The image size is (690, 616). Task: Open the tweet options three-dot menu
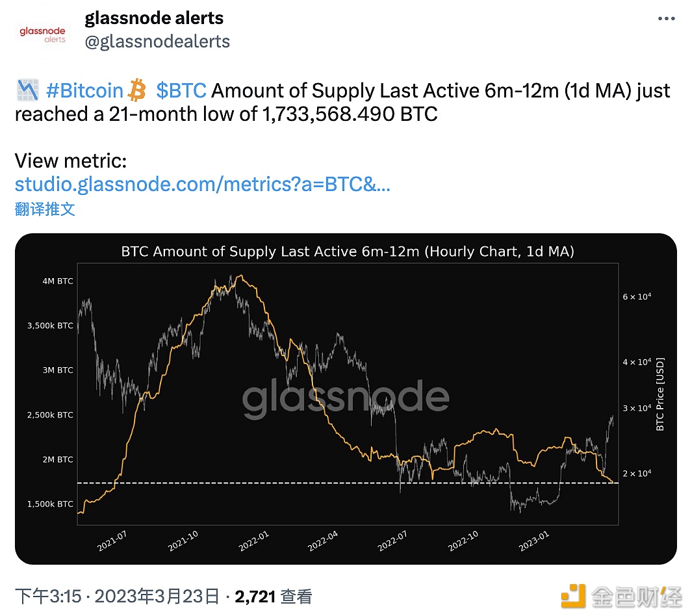coord(666,18)
